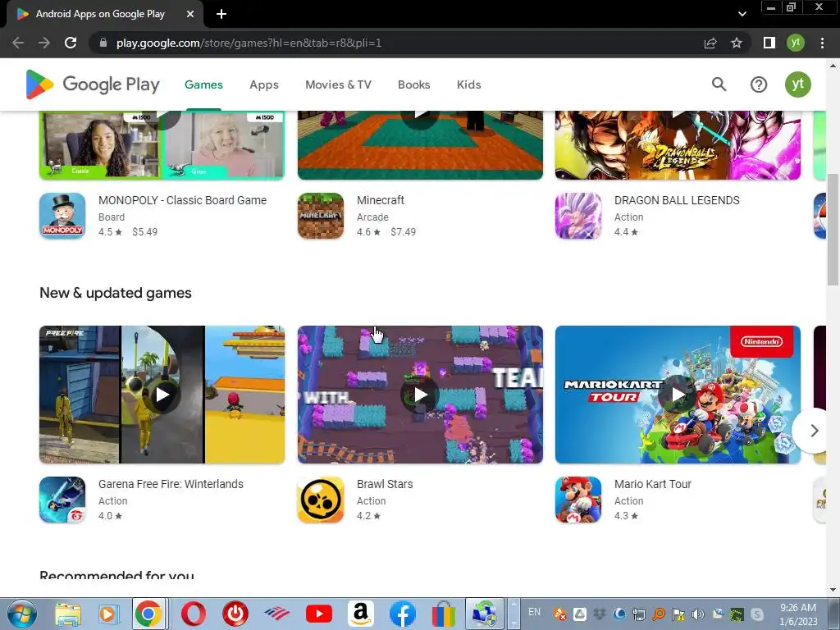Switch to the Movies & TV tab
The height and width of the screenshot is (630, 840).
tap(338, 84)
